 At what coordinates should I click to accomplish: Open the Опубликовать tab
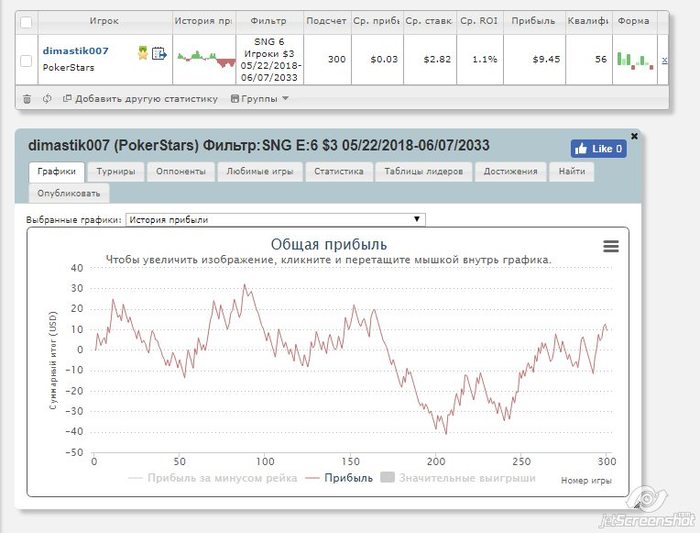pos(69,194)
